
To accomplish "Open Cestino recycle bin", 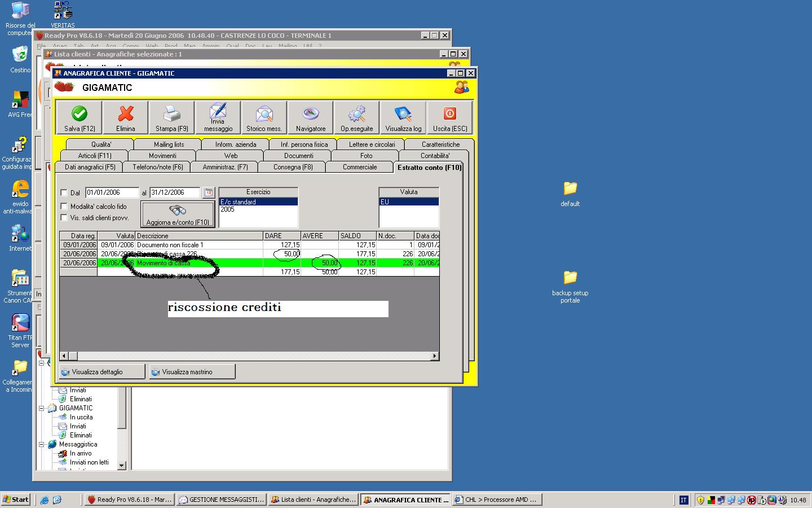I will (20, 60).
